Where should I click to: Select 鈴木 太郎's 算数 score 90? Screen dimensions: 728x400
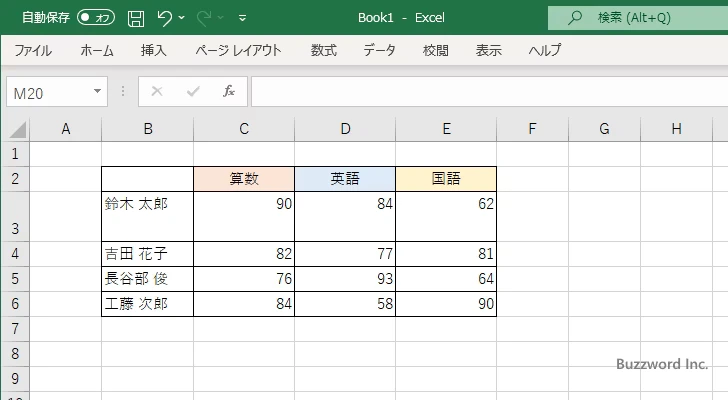pyautogui.click(x=244, y=216)
